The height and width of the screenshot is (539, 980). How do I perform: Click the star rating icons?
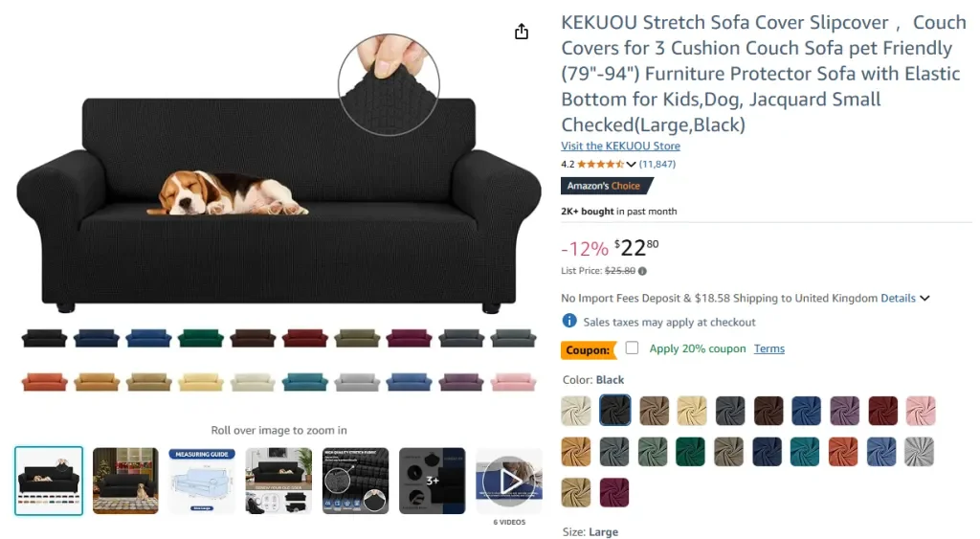tap(600, 164)
